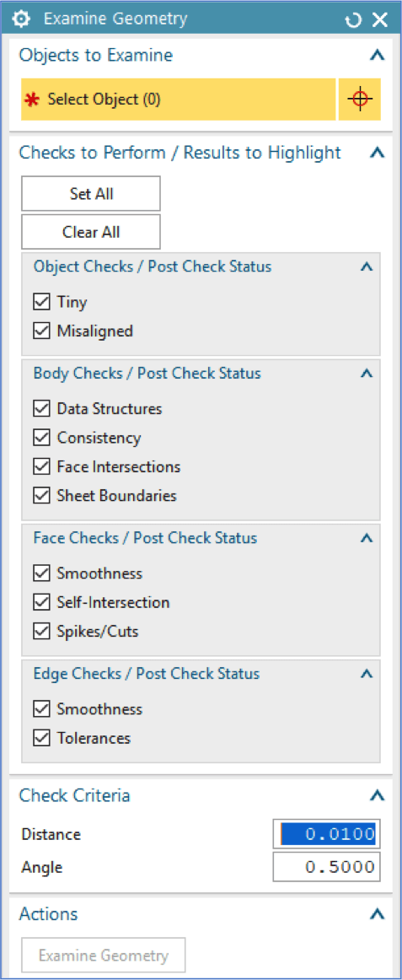This screenshot has width=402, height=980.
Task: Click the Set All button
Action: pos(91,194)
